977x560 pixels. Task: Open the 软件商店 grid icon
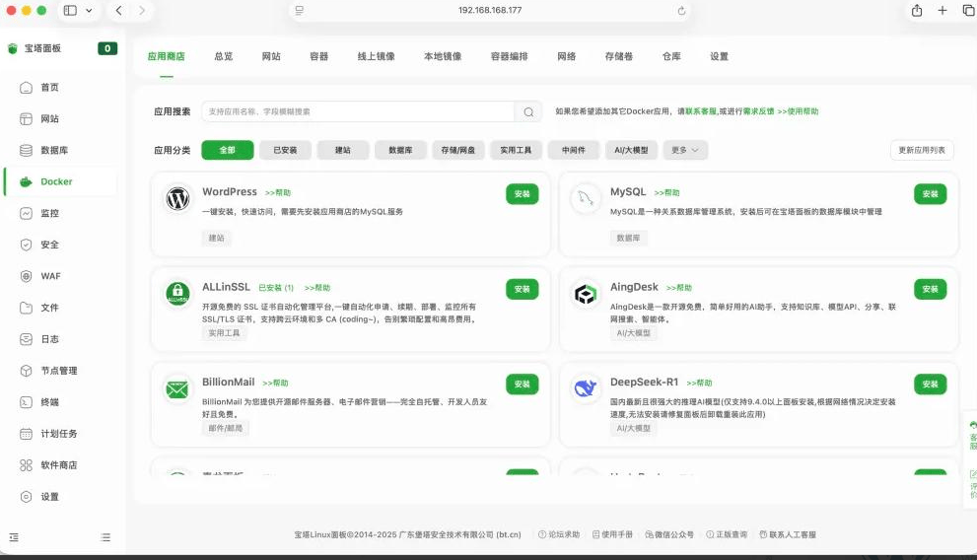point(26,464)
